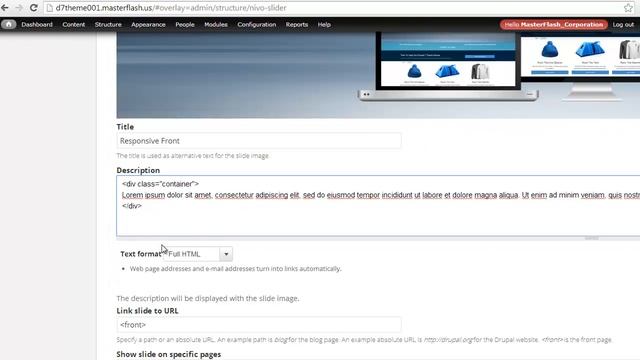Click into the Description text area
Screen dimensions: 640x360
click(378, 206)
